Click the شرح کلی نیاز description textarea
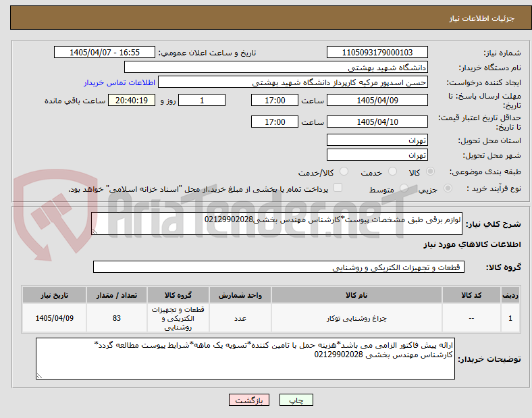 277,224
